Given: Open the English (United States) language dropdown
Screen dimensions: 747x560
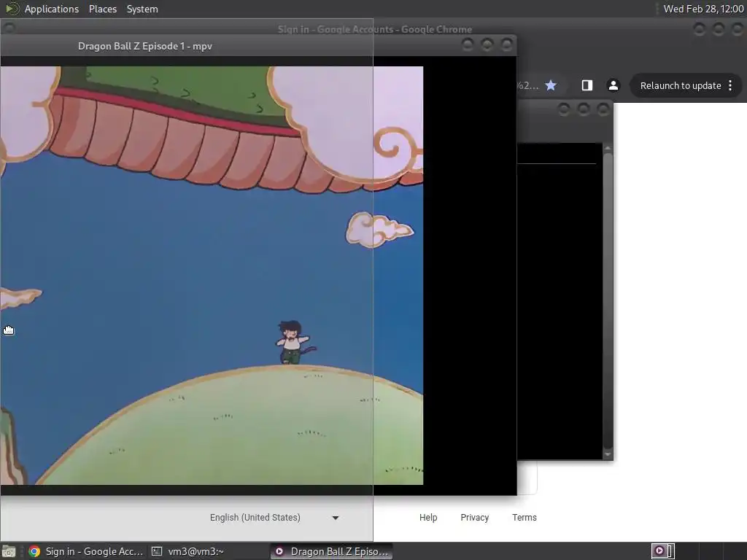Looking at the screenshot, I should [x=274, y=518].
